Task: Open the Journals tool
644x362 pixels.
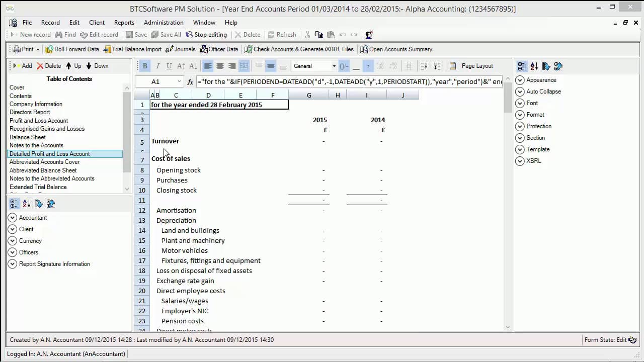Action: point(181,49)
